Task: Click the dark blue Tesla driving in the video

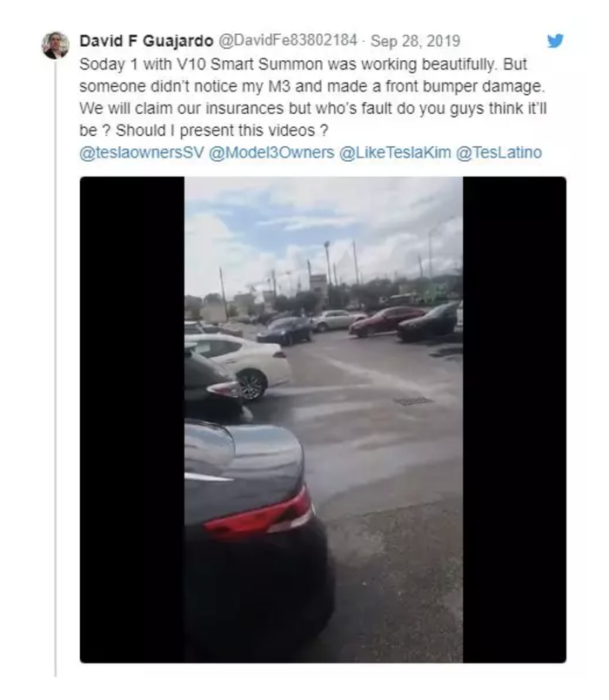Action: tap(285, 330)
